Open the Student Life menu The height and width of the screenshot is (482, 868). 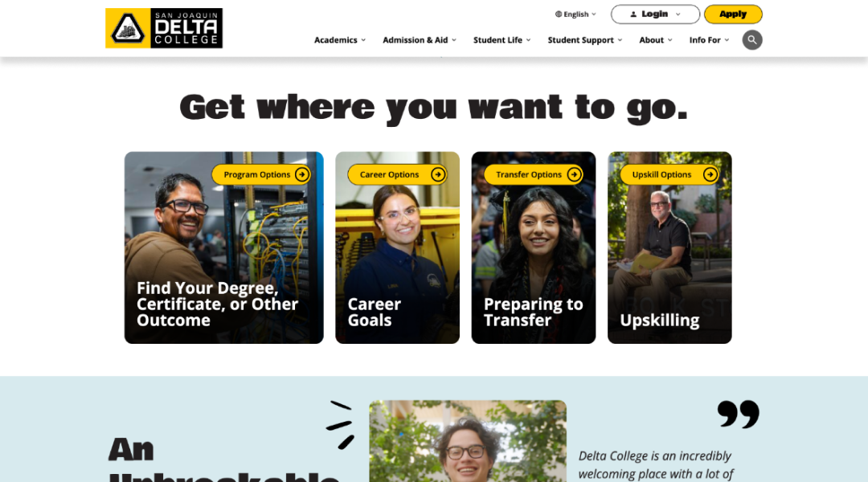click(502, 40)
